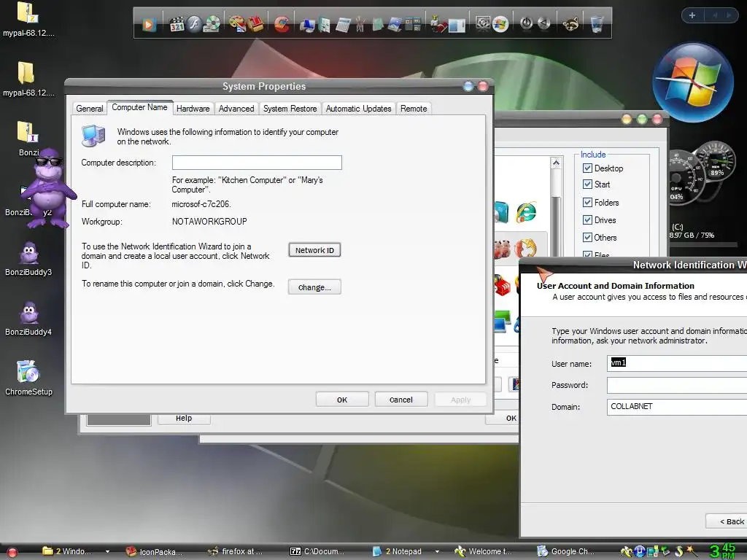
Task: Open the BonziBuddy4 desktop icon
Action: click(28, 319)
